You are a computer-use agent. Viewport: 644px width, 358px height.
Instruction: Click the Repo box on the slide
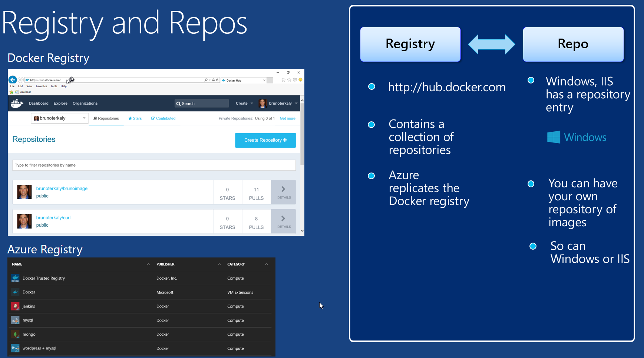573,44
